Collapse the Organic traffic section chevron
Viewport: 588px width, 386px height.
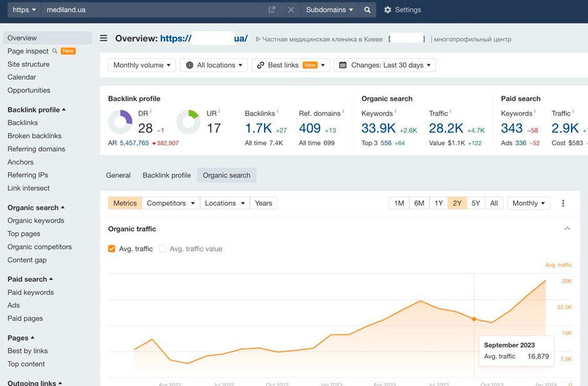click(567, 228)
